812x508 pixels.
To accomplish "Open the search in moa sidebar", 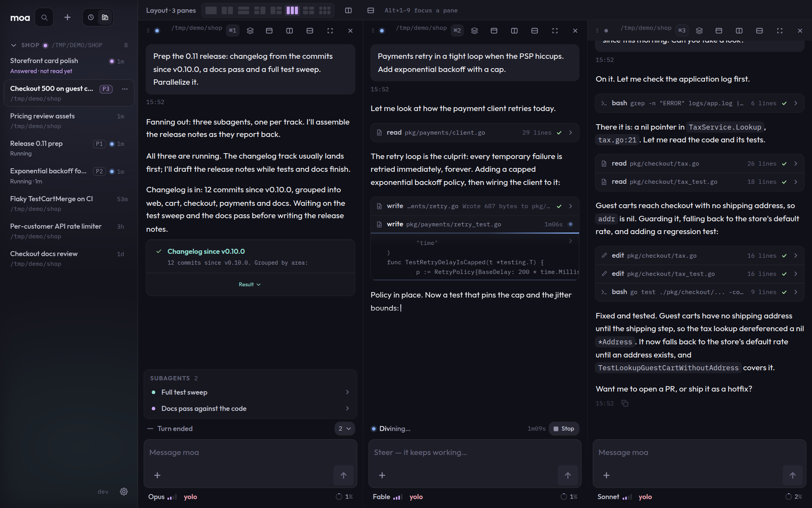I will pyautogui.click(x=44, y=17).
